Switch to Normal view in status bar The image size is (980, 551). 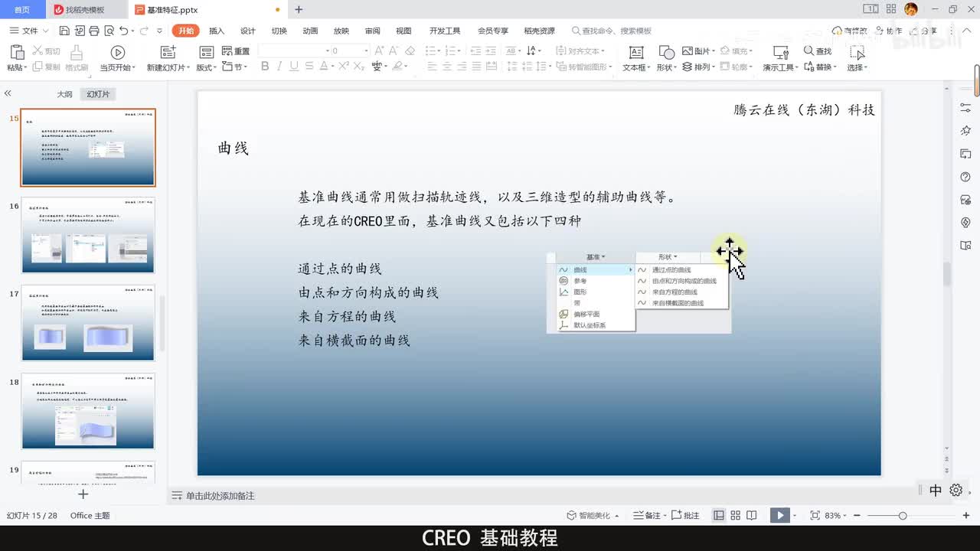click(x=719, y=516)
